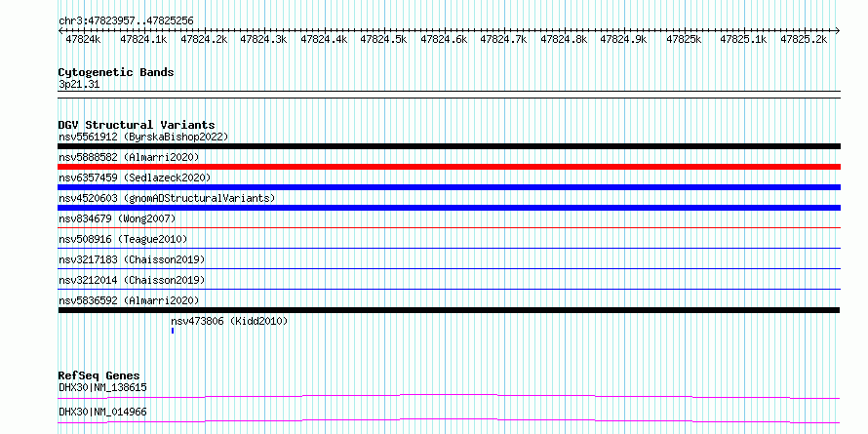Screen dimensions: 868x434
Task: Click the DGV Structural Variants heading
Action: point(137,125)
